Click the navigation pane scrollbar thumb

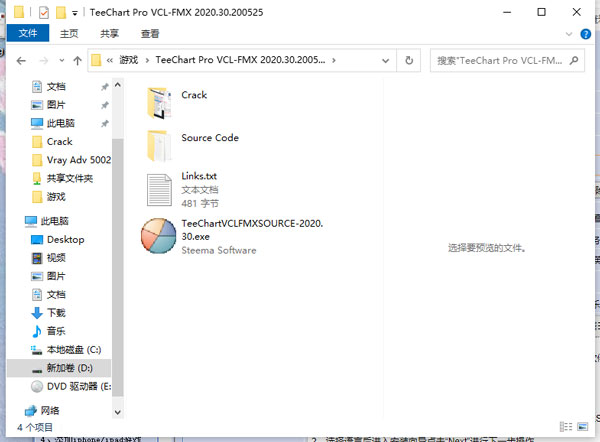(x=118, y=268)
